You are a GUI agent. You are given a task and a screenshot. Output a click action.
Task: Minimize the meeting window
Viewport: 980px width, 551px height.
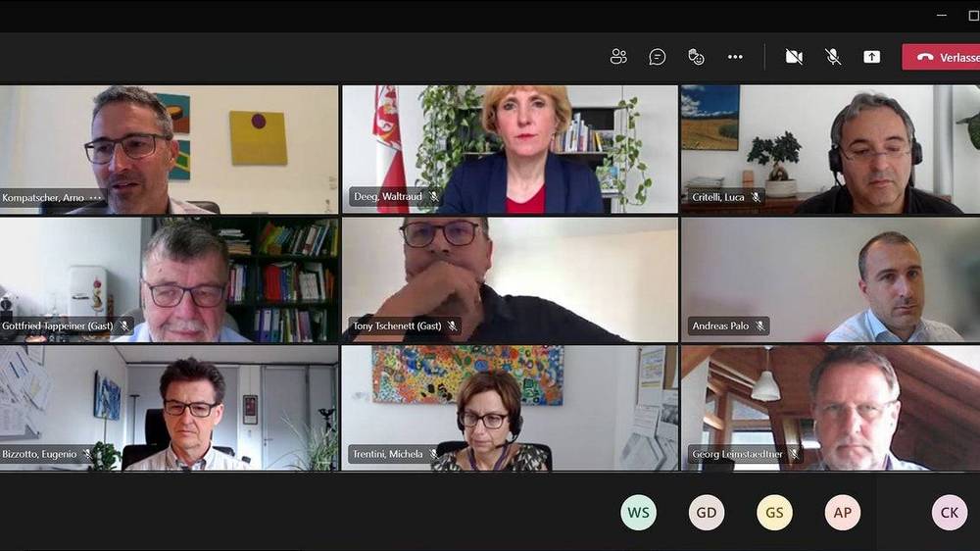pyautogui.click(x=942, y=15)
